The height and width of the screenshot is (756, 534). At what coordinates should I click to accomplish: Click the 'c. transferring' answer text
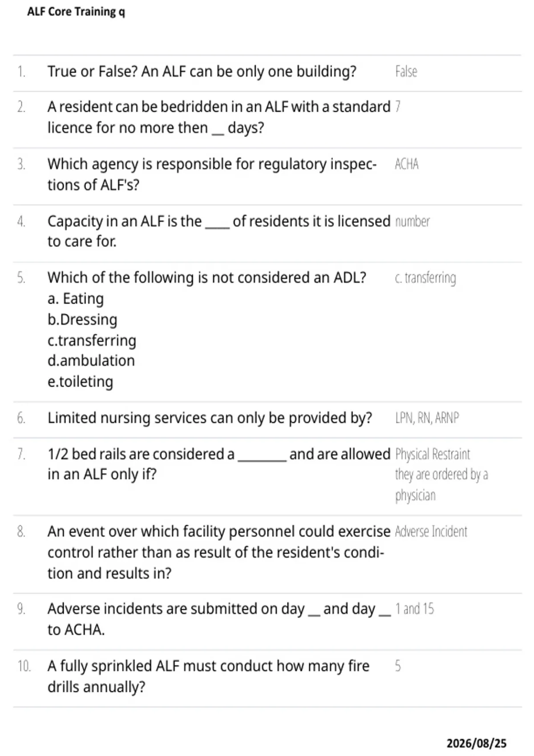point(425,278)
